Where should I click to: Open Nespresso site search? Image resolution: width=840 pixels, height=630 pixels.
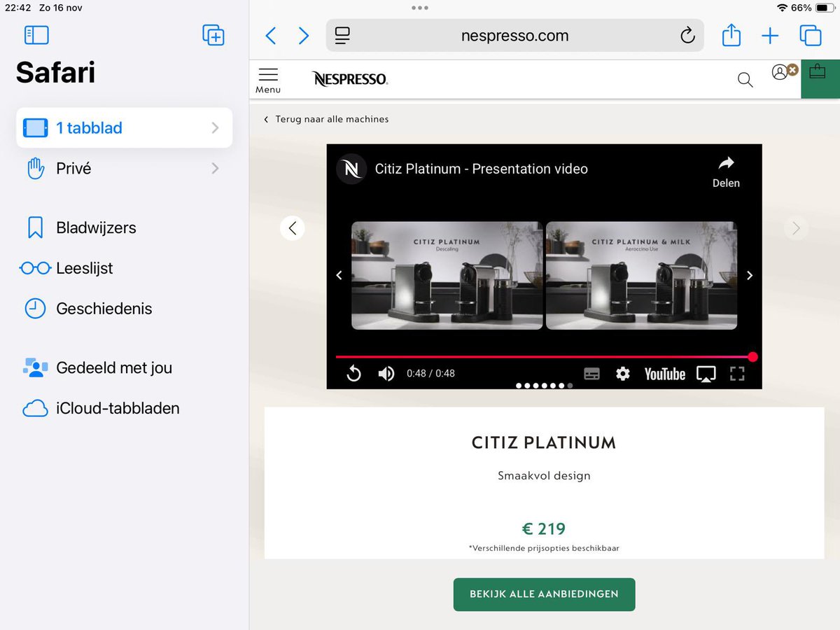[745, 80]
